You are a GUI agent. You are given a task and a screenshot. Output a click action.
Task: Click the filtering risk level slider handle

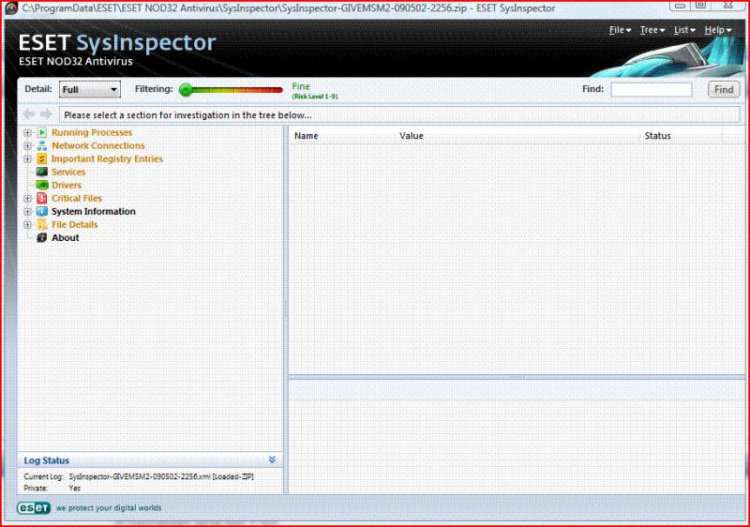tap(185, 89)
